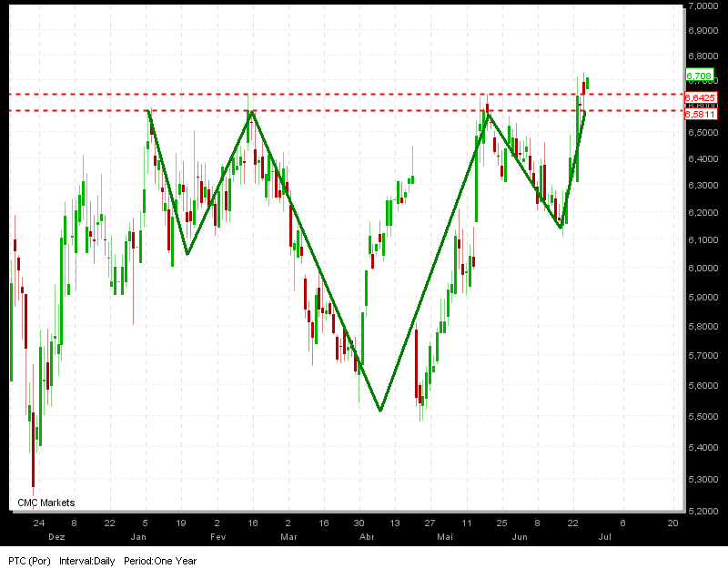728x569 pixels.
Task: Click the 5,5000 price axis label
Action: [x=703, y=417]
